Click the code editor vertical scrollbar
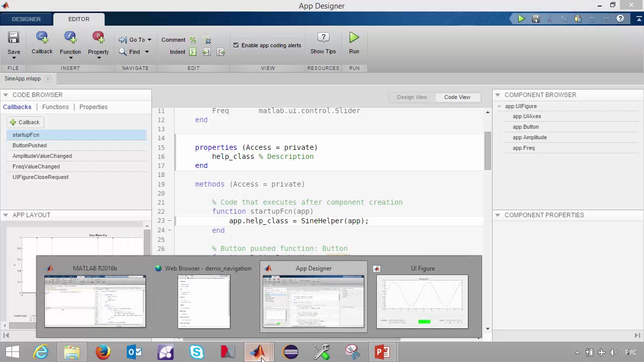The image size is (644, 362). [x=487, y=151]
